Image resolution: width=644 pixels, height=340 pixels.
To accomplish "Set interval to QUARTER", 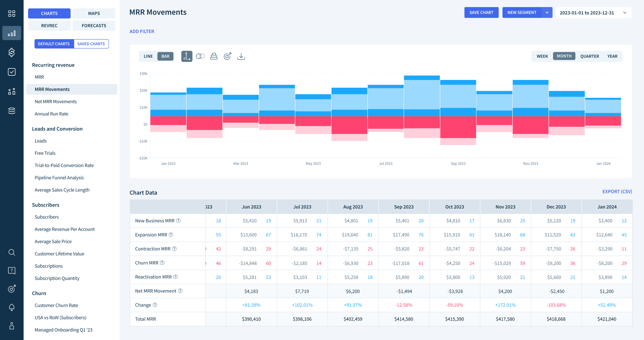I will pyautogui.click(x=589, y=56).
